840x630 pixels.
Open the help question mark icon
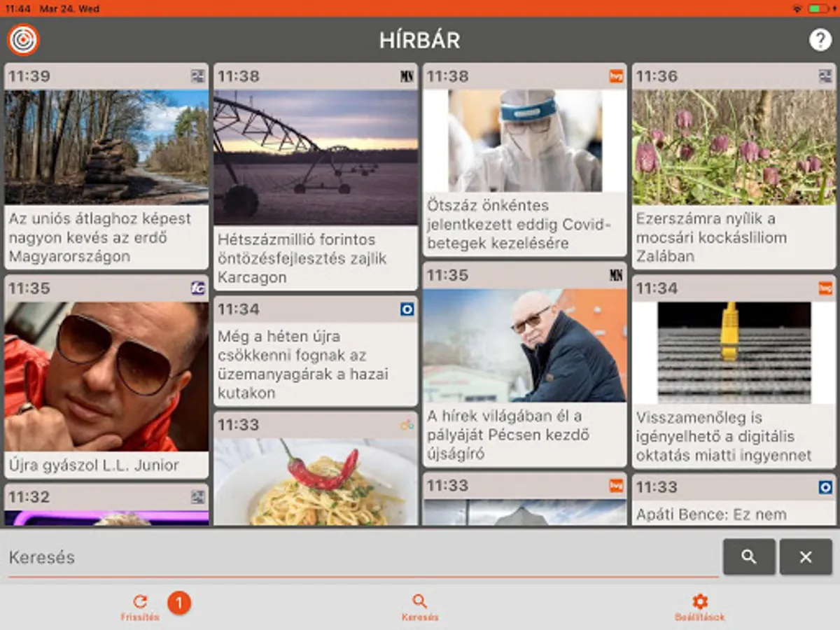click(x=820, y=40)
